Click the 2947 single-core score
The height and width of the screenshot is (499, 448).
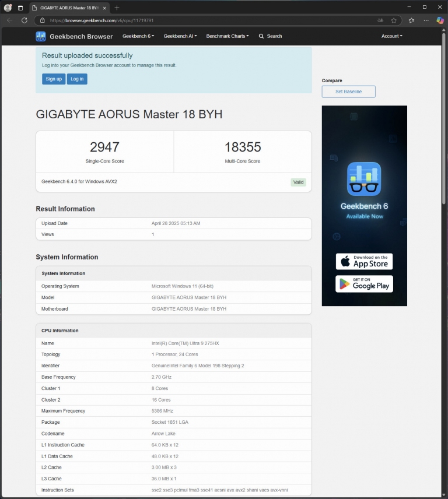pyautogui.click(x=104, y=147)
